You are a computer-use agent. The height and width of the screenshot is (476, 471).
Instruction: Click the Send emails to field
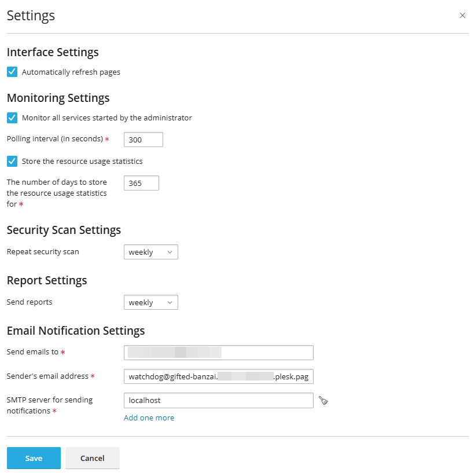218,353
